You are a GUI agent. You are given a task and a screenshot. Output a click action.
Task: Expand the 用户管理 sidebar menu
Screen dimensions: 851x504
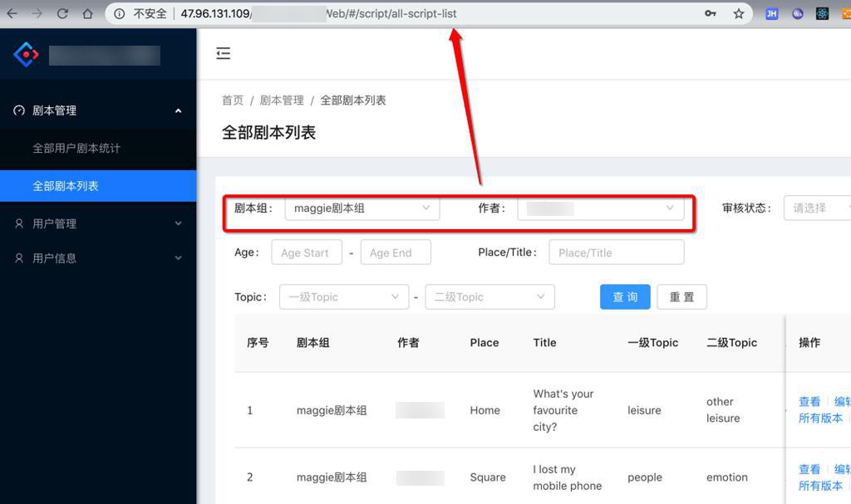pyautogui.click(x=98, y=223)
